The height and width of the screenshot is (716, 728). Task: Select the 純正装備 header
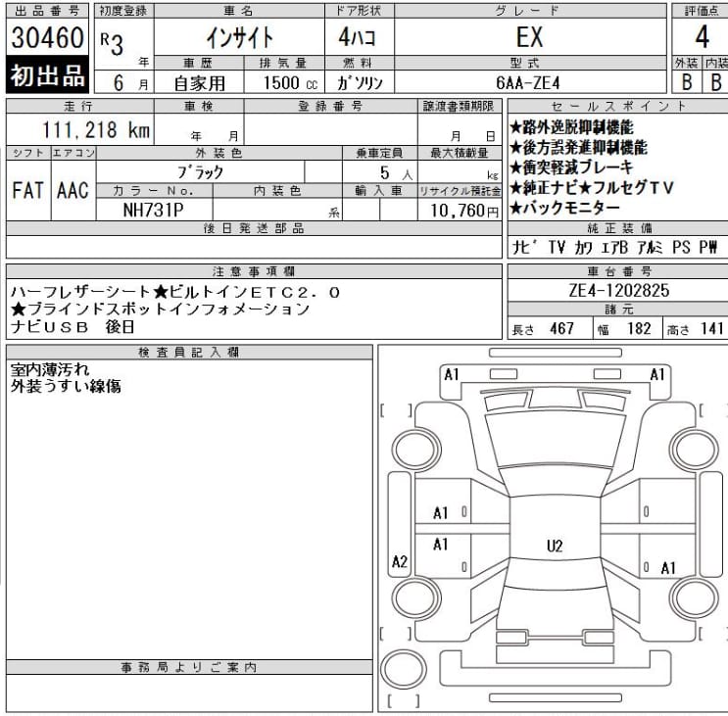619,228
